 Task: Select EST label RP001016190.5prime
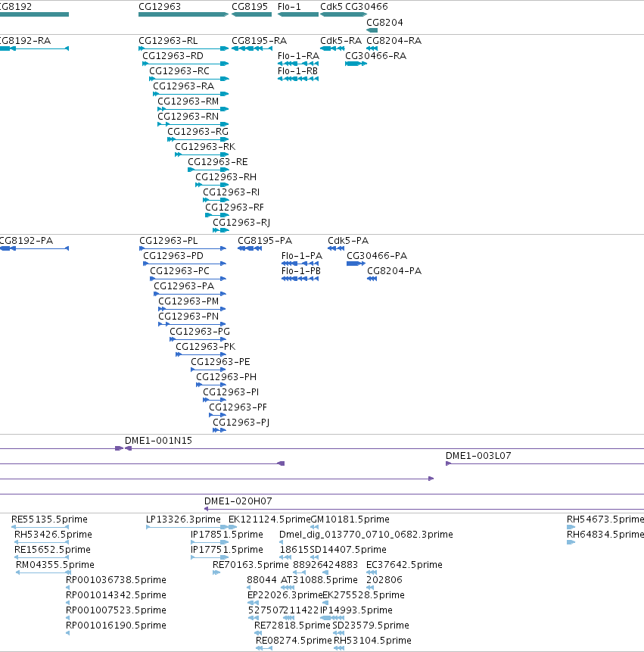tap(116, 625)
